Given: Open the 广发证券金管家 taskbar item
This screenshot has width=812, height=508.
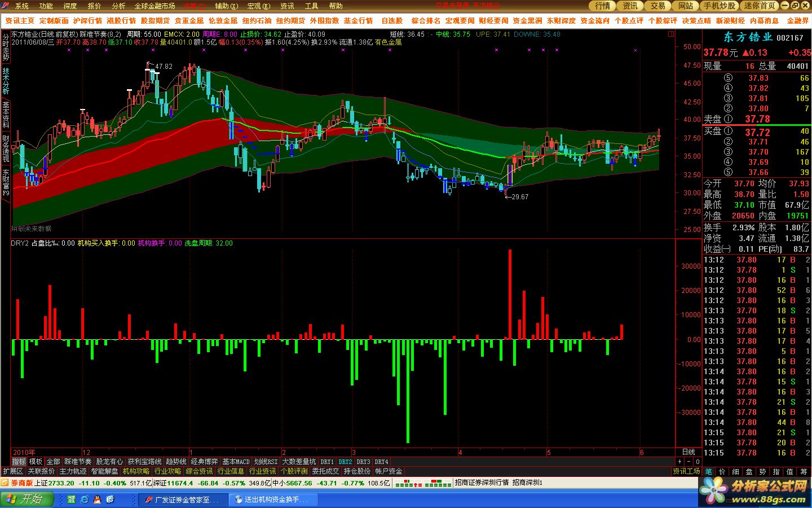Looking at the screenshot, I should [183, 500].
